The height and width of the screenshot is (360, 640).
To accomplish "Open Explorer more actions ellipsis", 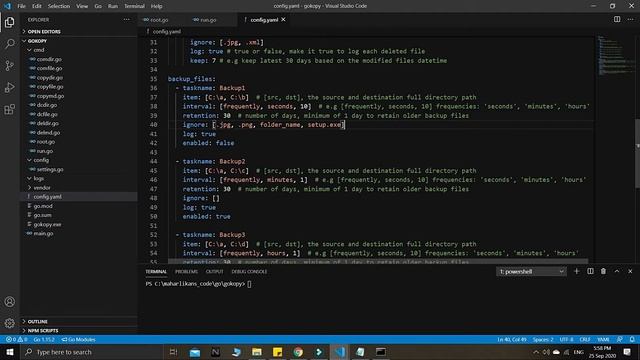I will (x=127, y=20).
